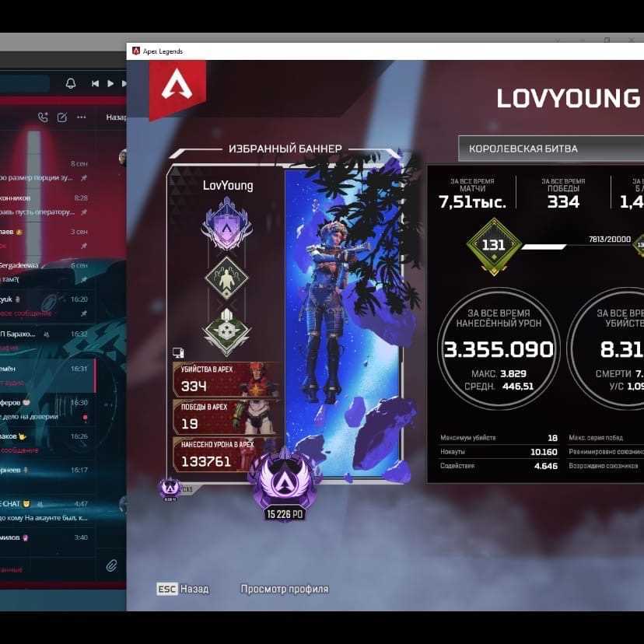Skip to previous track in messenger player
Image resolution: width=644 pixels, height=644 pixels.
coord(96,83)
